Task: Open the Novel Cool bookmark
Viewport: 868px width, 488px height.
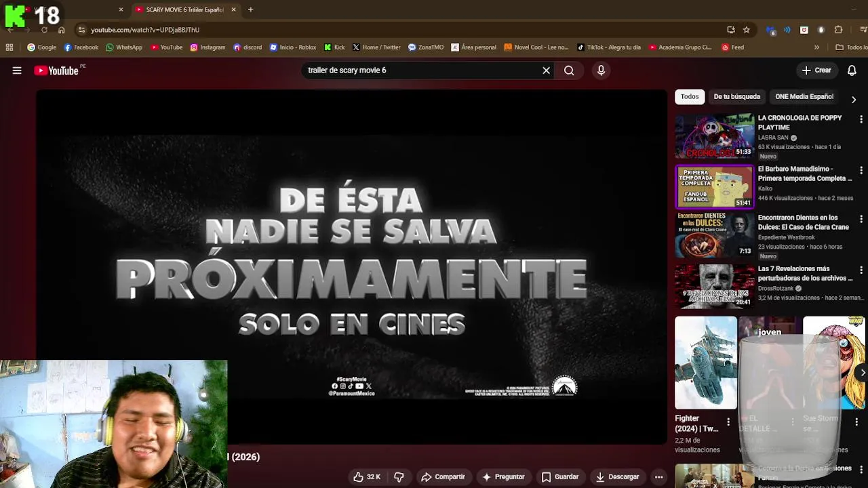Action: pos(536,47)
